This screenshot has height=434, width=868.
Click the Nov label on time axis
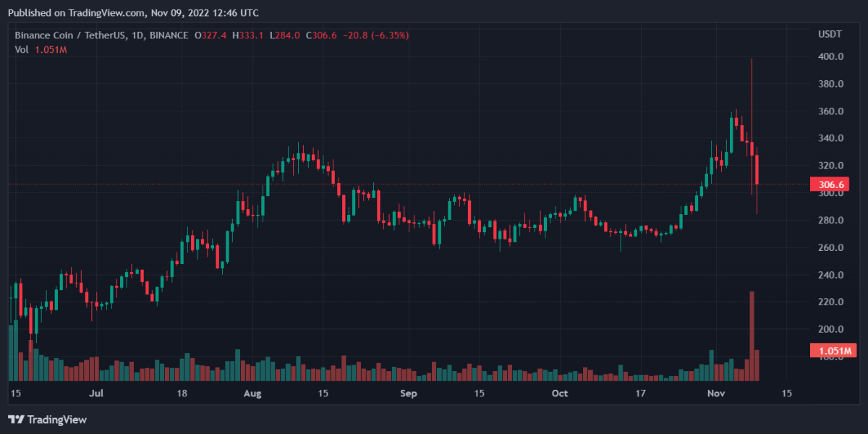click(x=716, y=393)
